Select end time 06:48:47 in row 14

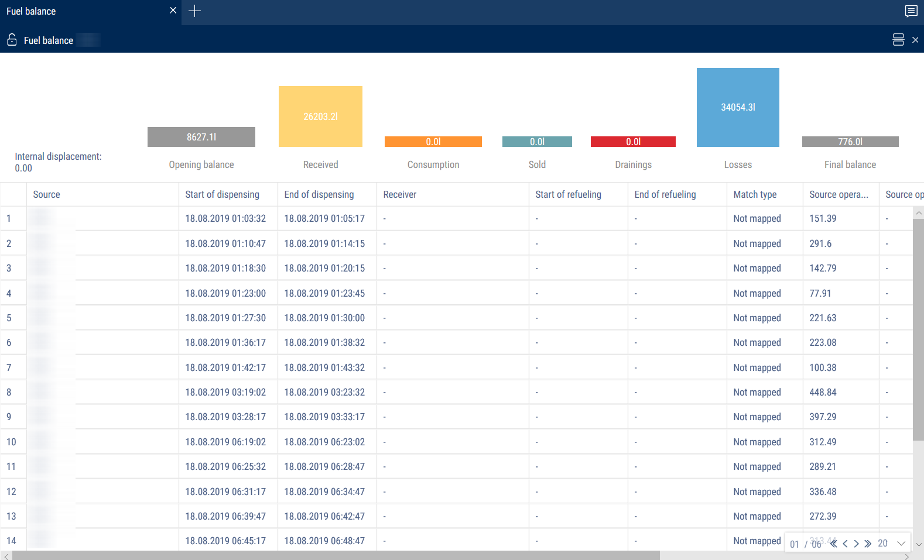point(324,541)
